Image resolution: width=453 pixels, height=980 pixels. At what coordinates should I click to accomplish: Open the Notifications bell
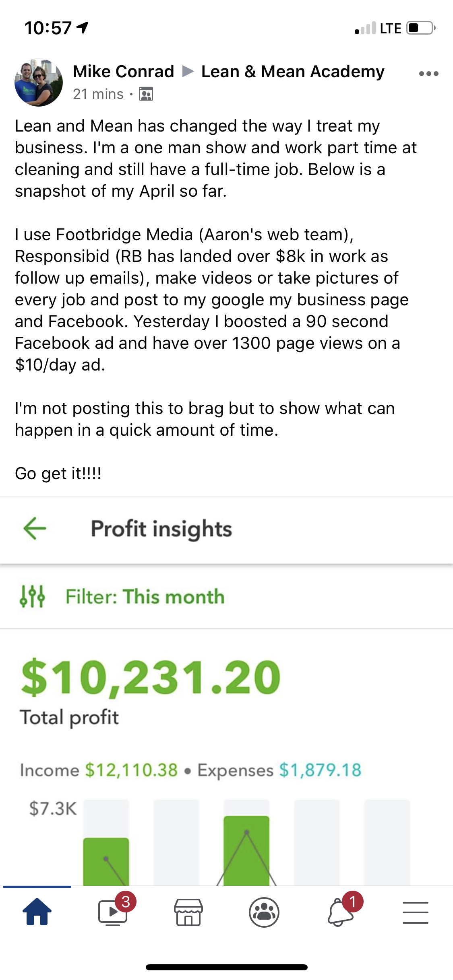pyautogui.click(x=341, y=912)
